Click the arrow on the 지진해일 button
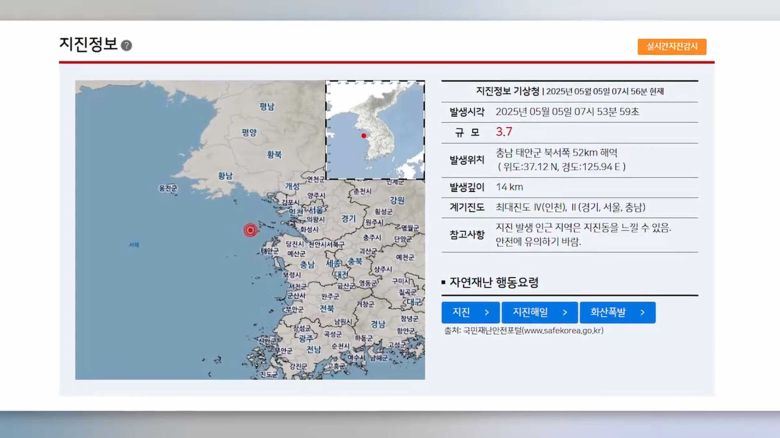Image resolution: width=780 pixels, height=438 pixels. (x=565, y=313)
